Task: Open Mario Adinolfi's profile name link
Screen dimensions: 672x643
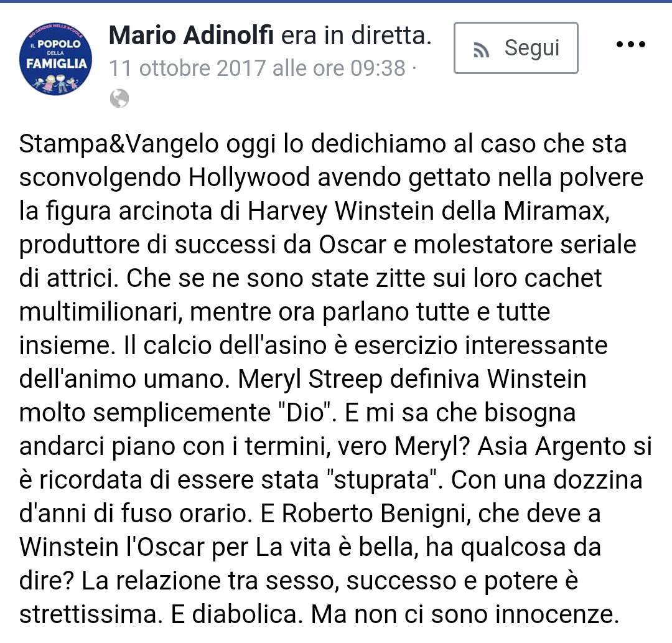Action: coord(191,35)
